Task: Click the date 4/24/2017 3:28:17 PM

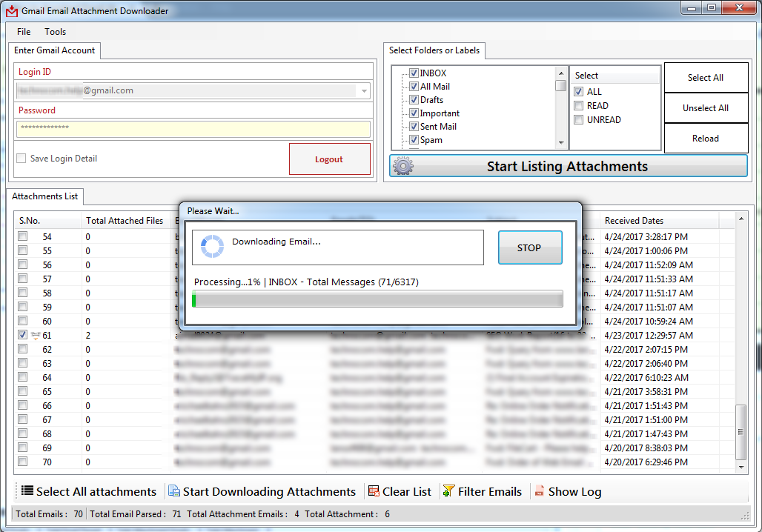Action: coord(646,236)
